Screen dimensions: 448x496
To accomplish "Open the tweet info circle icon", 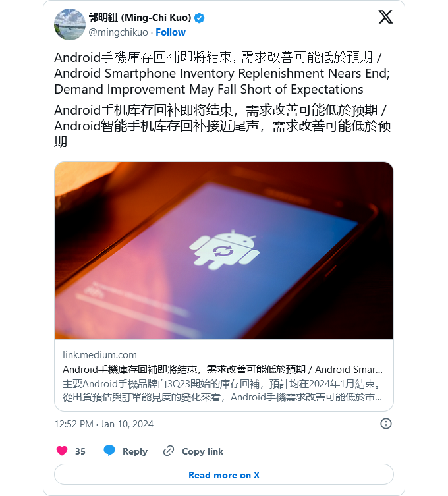I will click(385, 424).
